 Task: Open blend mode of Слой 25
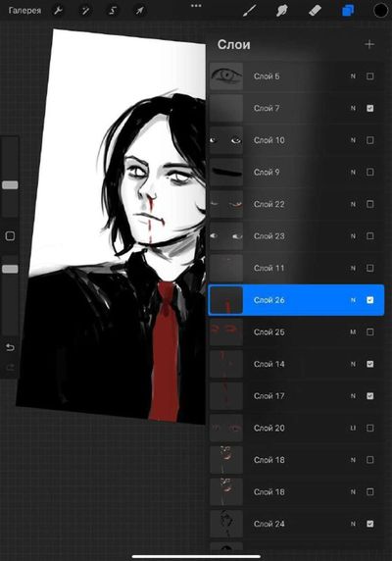click(353, 332)
